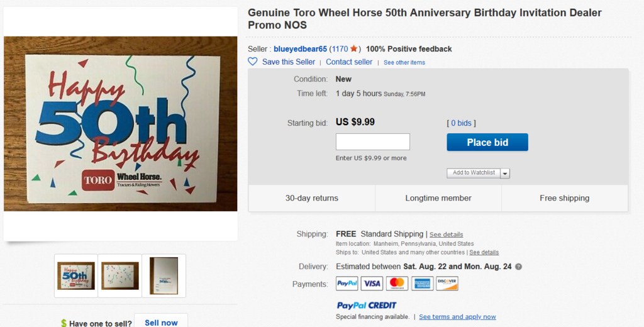This screenshot has height=327, width=644.
Task: Open the Sell now button
Action: 161,323
